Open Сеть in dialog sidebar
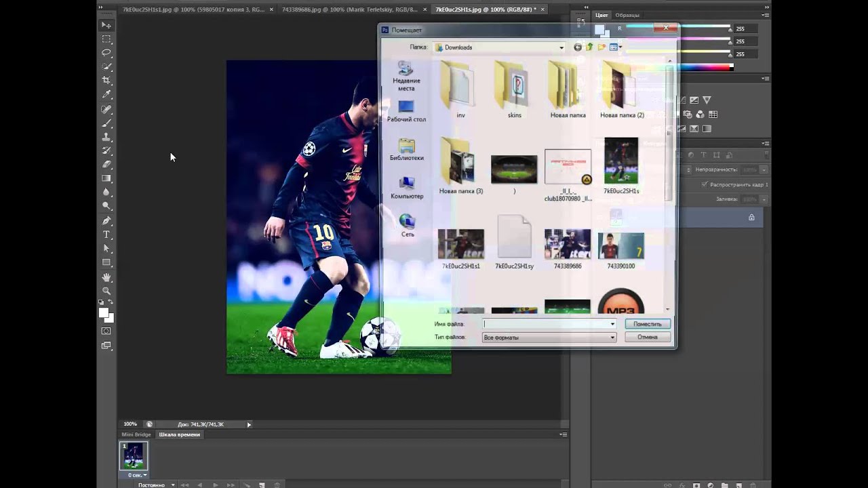Screen dimensions: 868x488 (x=407, y=226)
